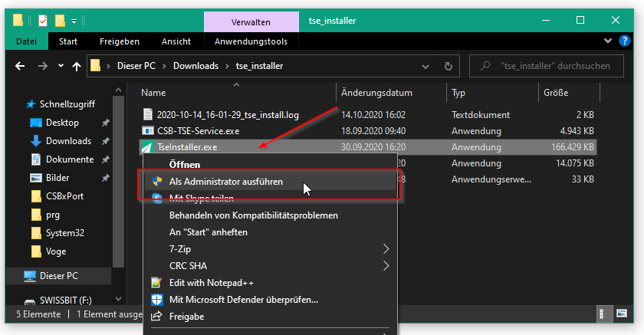Click the navigation pane scroll down arrow
The height and width of the screenshot is (335, 644).
pos(119,299)
